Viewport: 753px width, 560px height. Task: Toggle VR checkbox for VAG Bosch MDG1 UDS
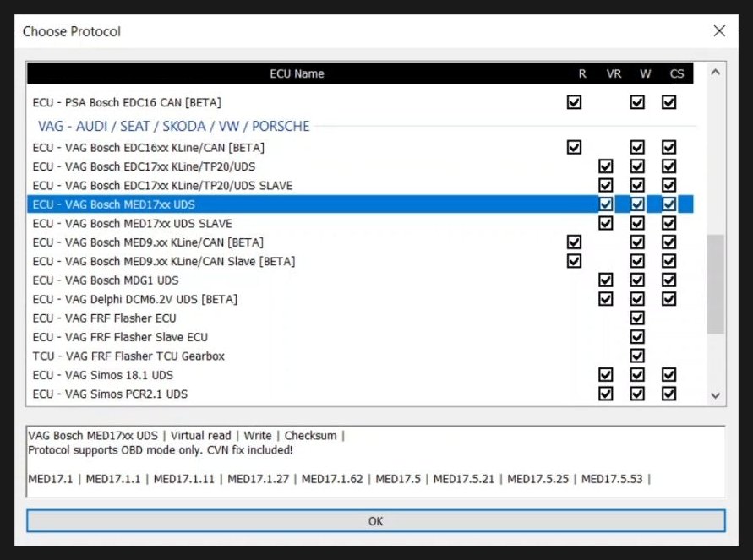click(x=606, y=280)
